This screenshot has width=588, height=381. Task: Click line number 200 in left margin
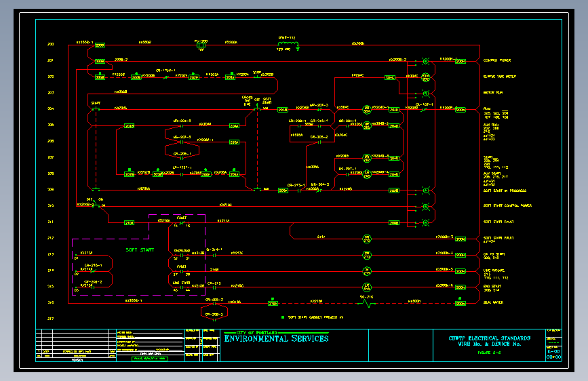(51, 44)
